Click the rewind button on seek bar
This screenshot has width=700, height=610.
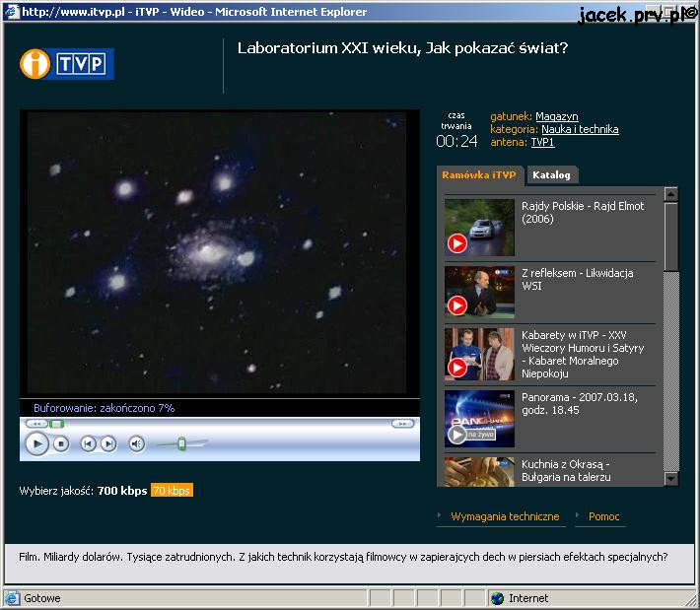coord(36,424)
